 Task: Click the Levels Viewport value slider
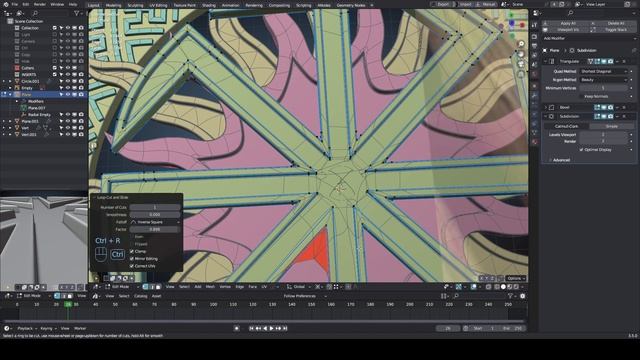[x=603, y=135]
